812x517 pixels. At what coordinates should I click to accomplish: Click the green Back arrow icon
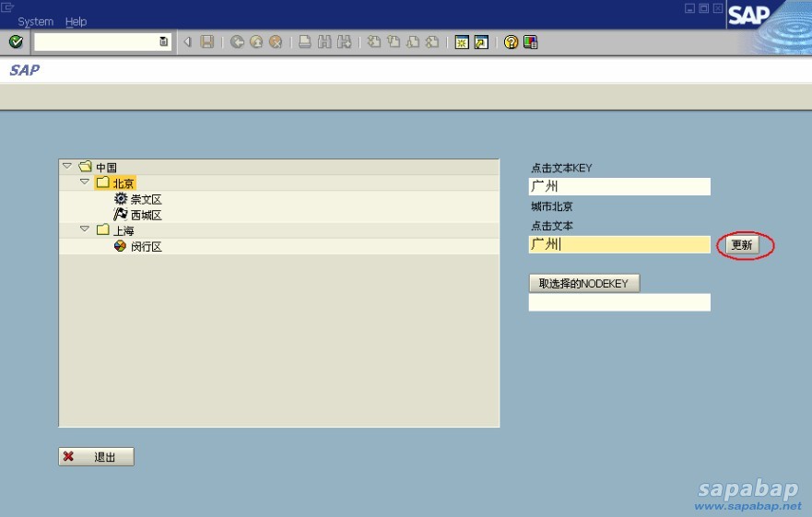237,42
